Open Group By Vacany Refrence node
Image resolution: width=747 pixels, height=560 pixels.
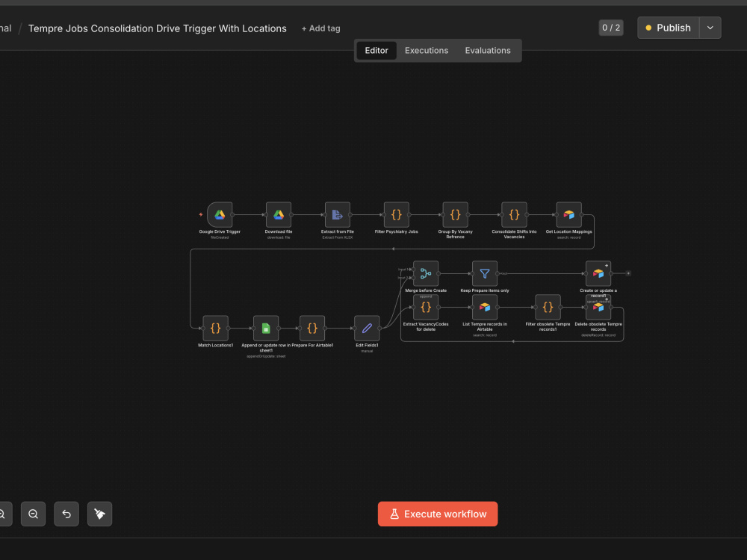click(456, 215)
